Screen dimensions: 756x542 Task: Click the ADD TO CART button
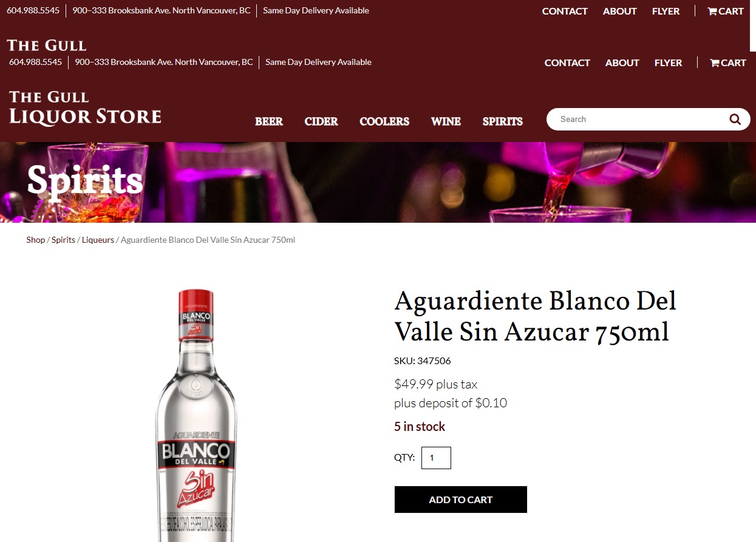coord(460,500)
